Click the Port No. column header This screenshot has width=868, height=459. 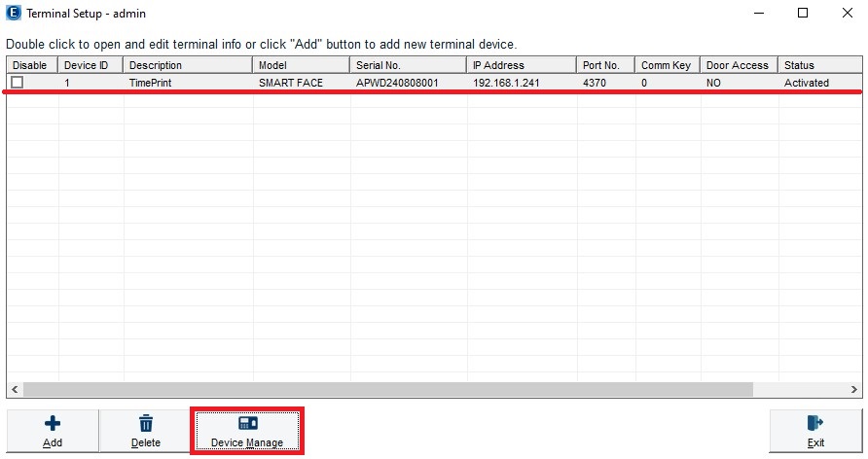[x=605, y=65]
